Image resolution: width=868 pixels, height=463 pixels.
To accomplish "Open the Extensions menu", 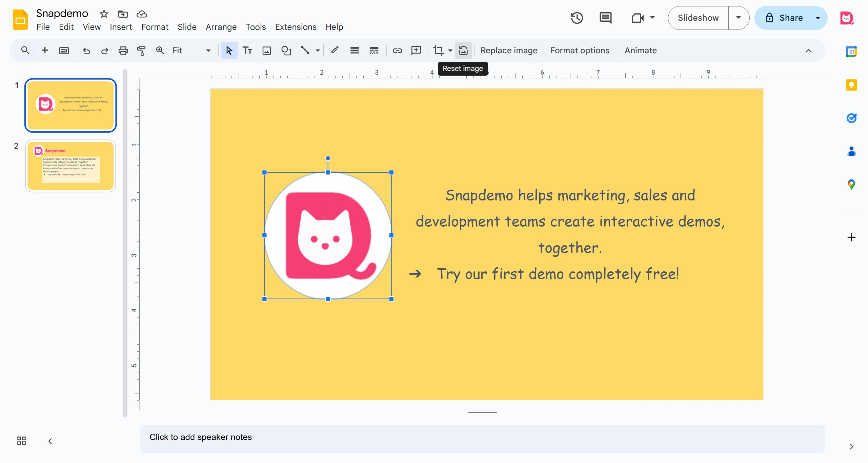I will (x=296, y=27).
